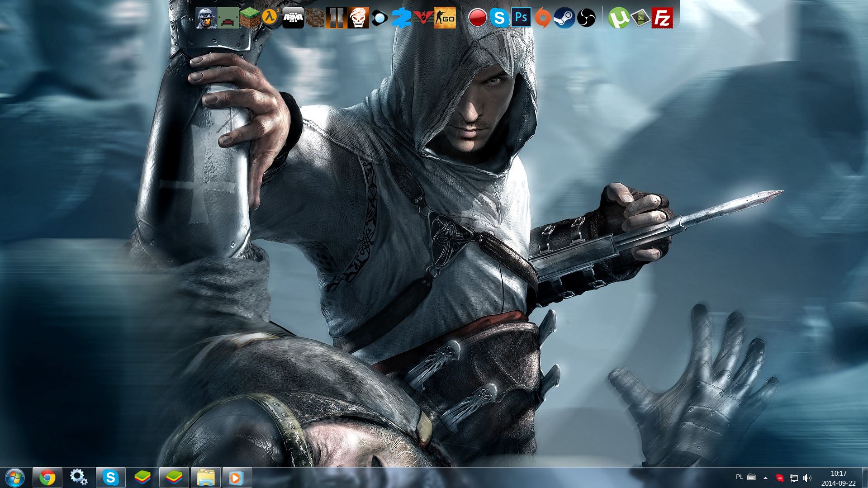Open uTorrent from the dock
This screenshot has height=488, width=868.
click(619, 18)
